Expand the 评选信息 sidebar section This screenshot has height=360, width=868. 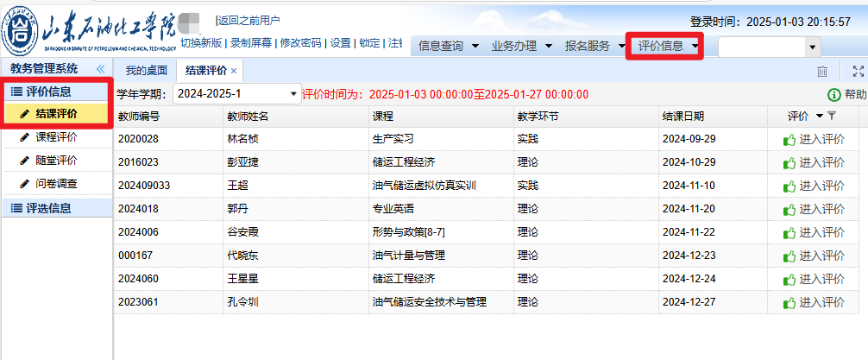[48, 207]
